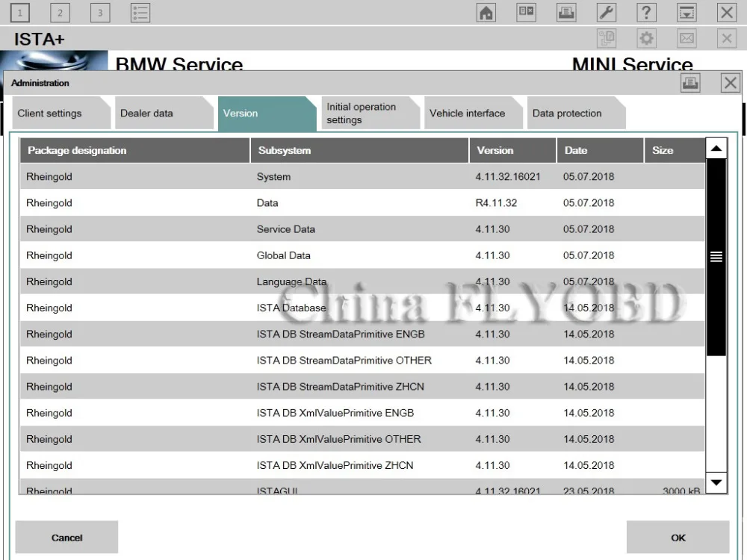This screenshot has height=560, width=747.
Task: Select ISTA DB StreamDataPrimitive ZHCN row
Action: [362, 387]
